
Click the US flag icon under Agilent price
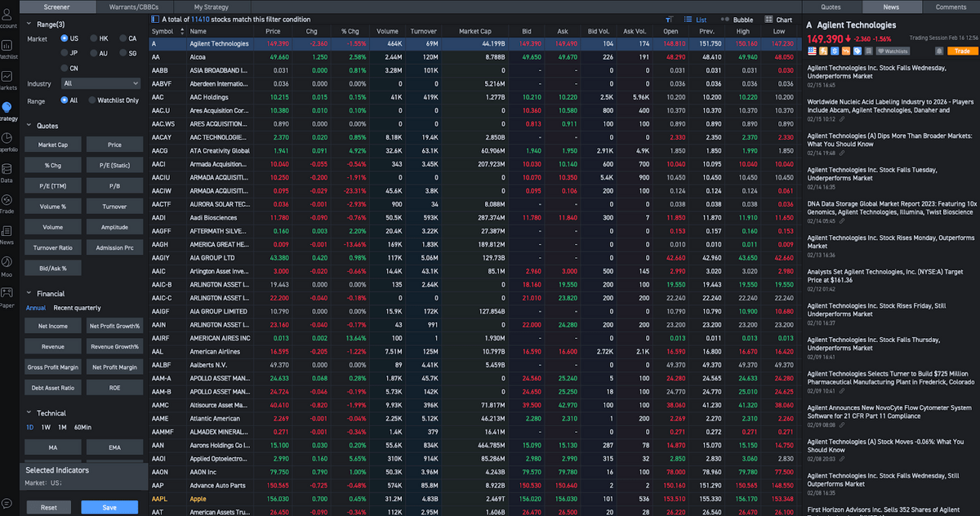pos(812,51)
